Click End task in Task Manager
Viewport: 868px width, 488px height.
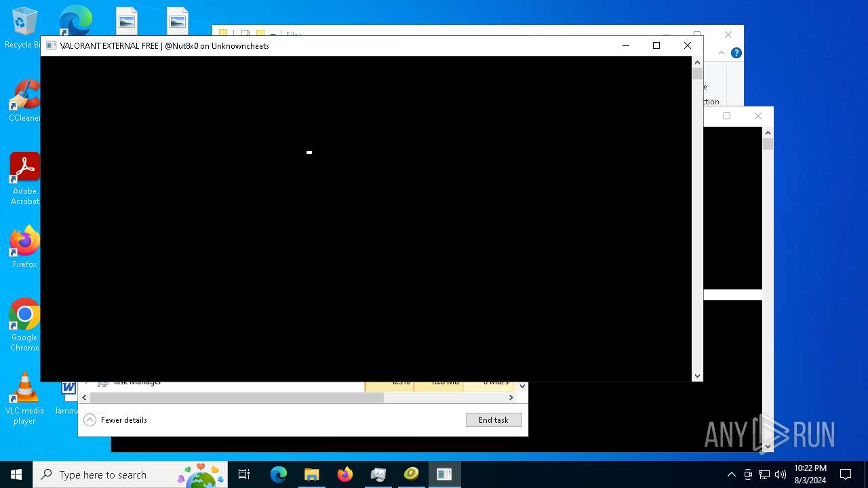pos(494,420)
